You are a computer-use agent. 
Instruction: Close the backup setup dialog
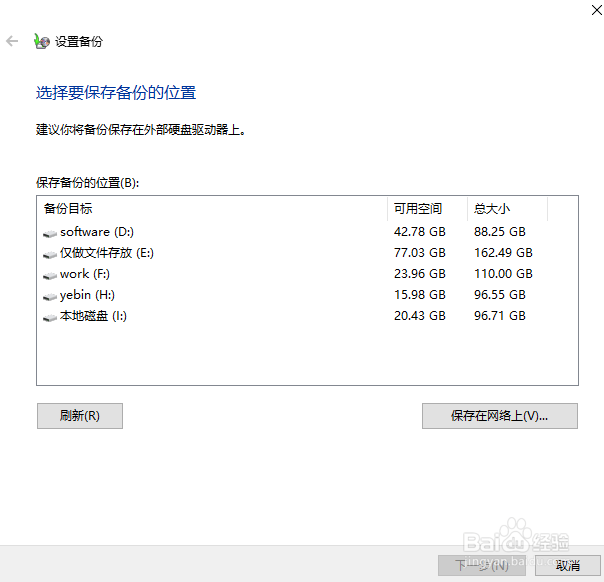[x=596, y=10]
